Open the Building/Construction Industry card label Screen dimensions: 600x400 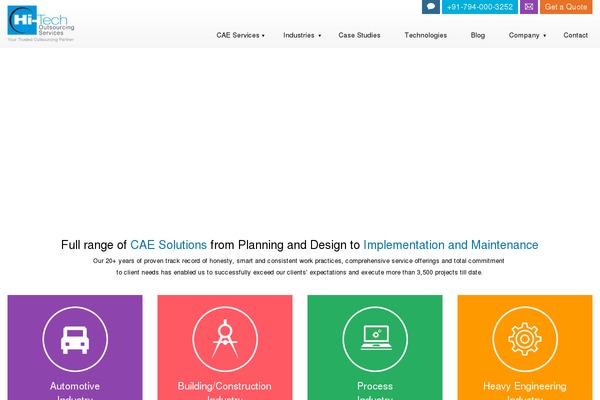[x=225, y=391]
